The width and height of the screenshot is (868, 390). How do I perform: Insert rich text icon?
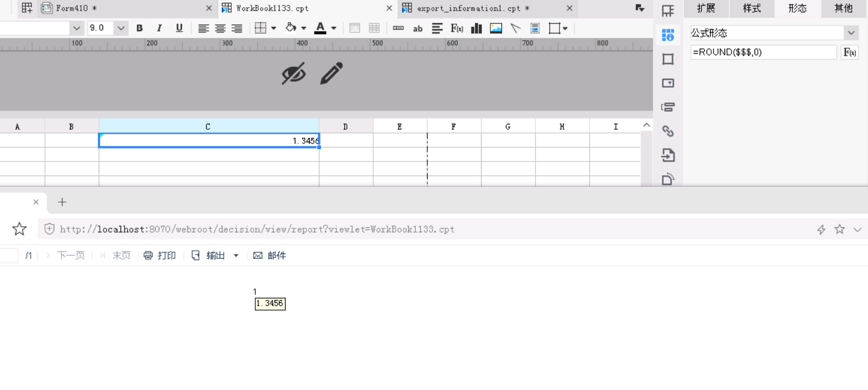click(437, 28)
